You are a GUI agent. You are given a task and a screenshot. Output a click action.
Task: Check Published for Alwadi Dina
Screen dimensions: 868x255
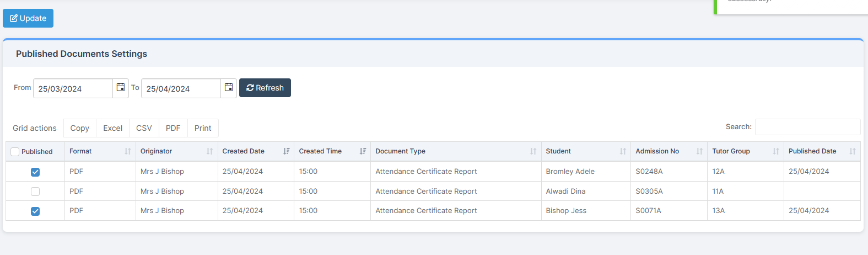35,192
